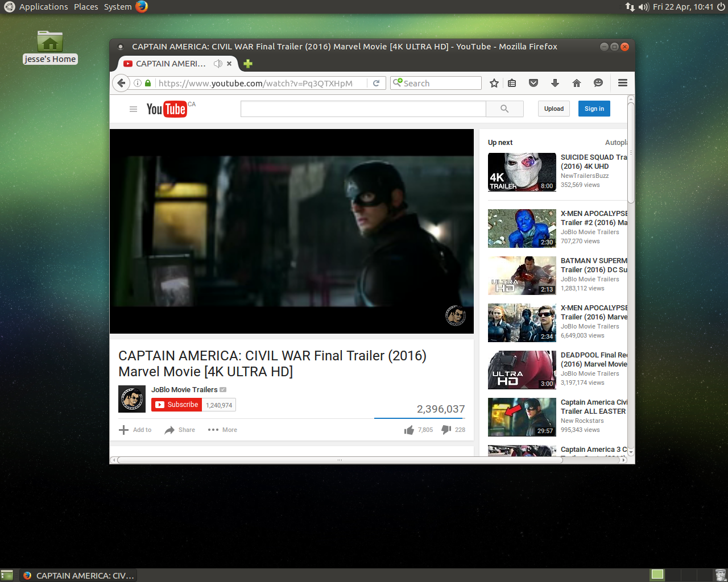
Task: Open the Places menu
Action: click(x=86, y=7)
